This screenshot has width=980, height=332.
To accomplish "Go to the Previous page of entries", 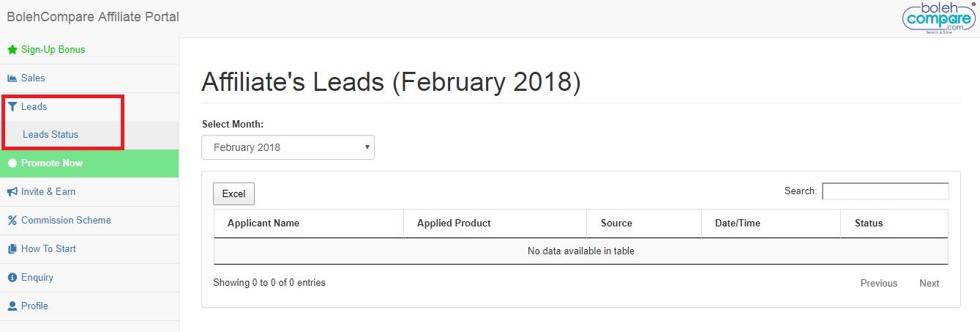I will (x=878, y=283).
